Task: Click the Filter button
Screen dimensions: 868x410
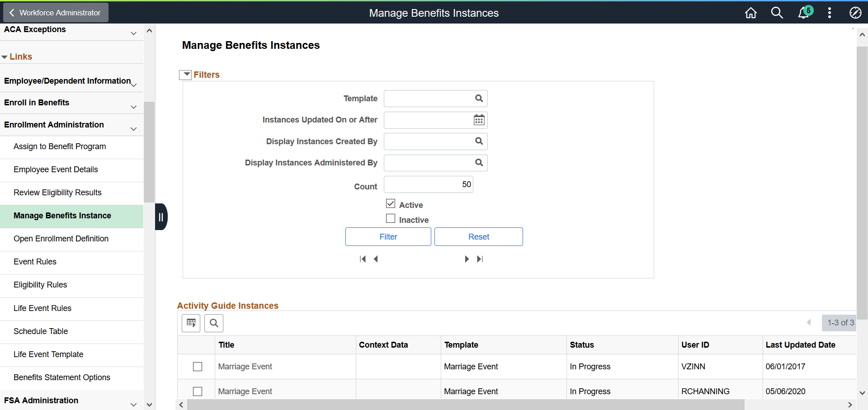Action: 388,237
